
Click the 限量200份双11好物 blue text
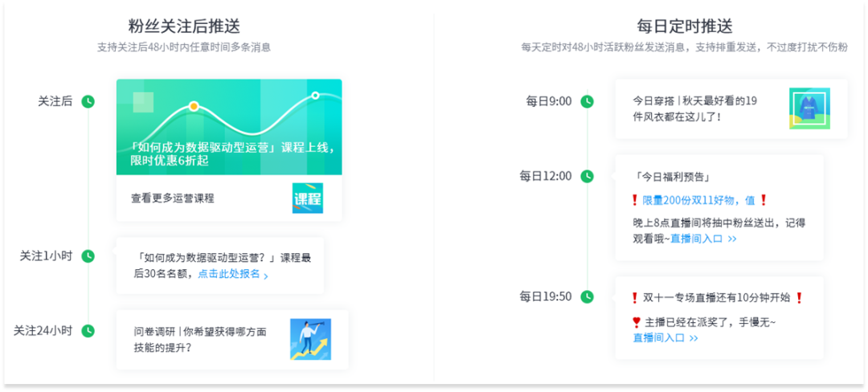pyautogui.click(x=699, y=200)
